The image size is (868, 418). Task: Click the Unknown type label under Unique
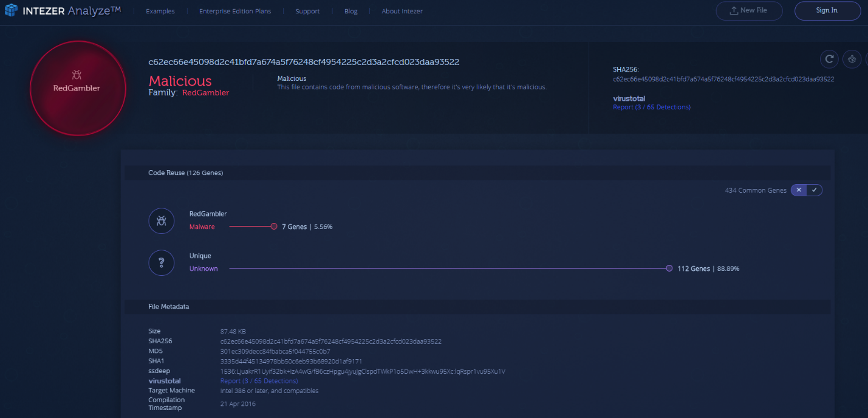203,269
